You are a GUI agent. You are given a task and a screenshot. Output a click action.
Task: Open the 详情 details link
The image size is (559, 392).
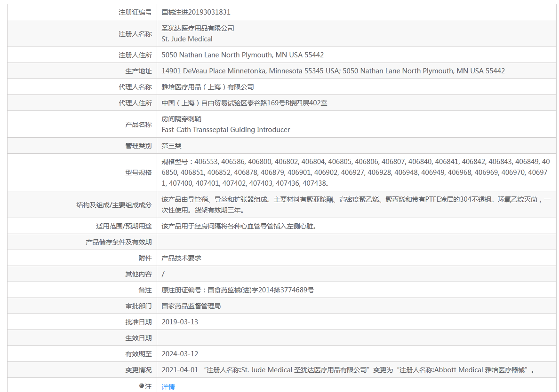168,387
